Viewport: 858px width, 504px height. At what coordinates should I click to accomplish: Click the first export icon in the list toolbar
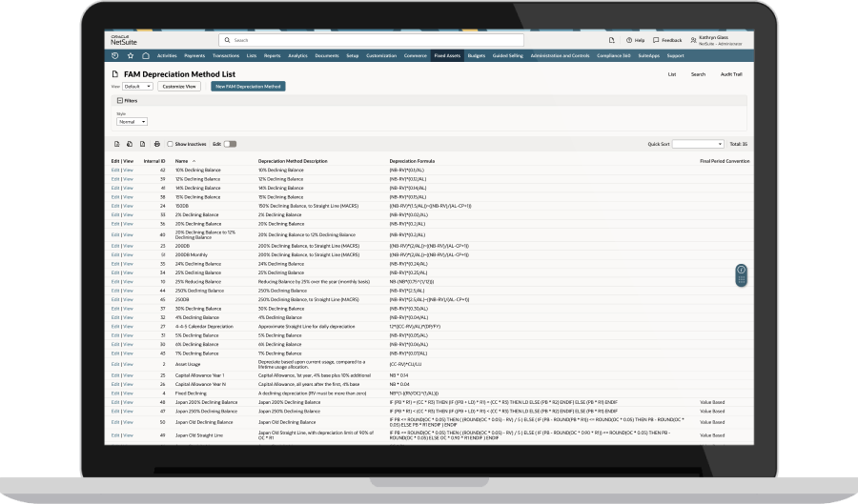tap(116, 144)
